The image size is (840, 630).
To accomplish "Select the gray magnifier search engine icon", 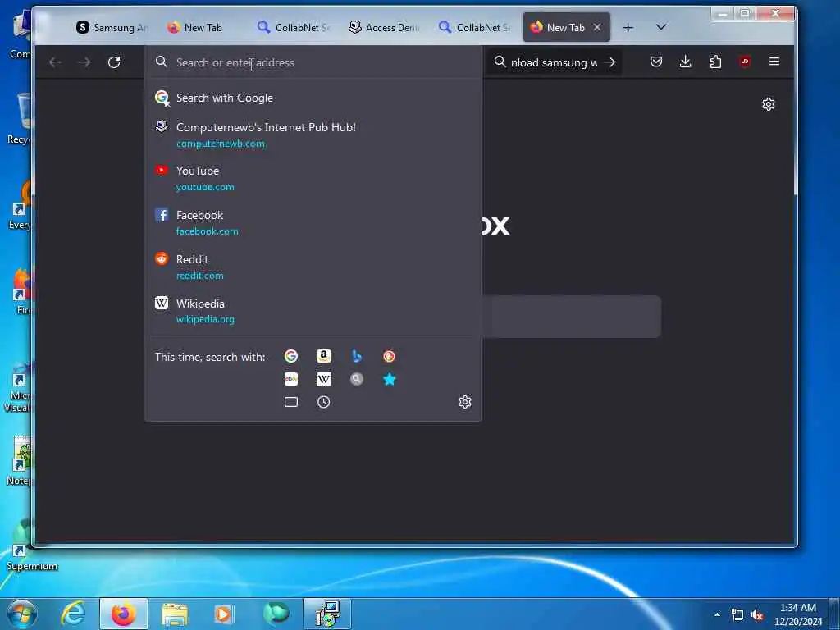I will [x=357, y=379].
